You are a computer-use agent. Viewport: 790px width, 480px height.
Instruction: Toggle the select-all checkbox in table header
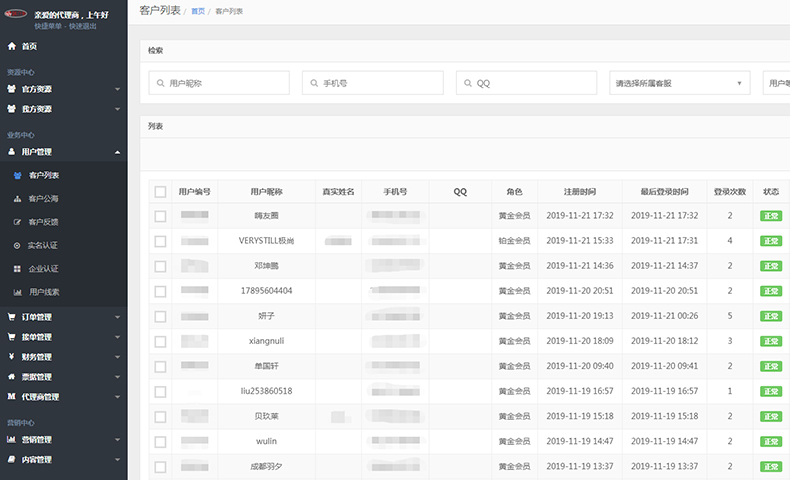click(x=160, y=192)
